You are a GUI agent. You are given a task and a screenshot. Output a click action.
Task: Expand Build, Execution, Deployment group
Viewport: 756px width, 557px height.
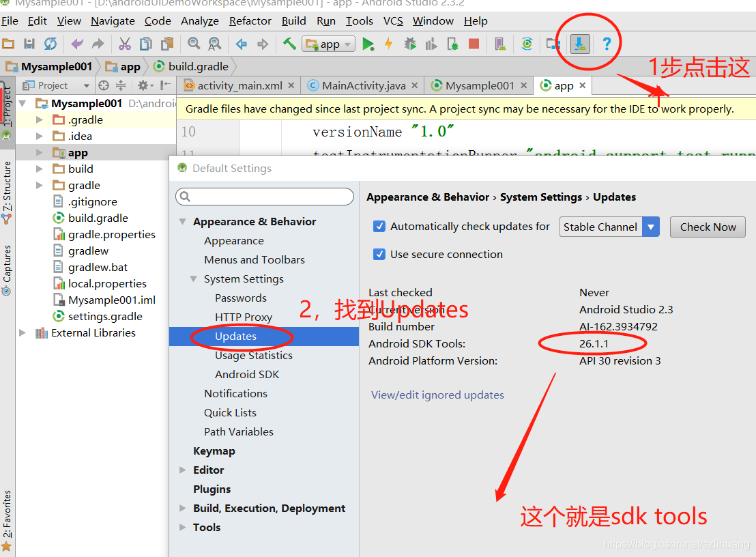click(x=182, y=508)
